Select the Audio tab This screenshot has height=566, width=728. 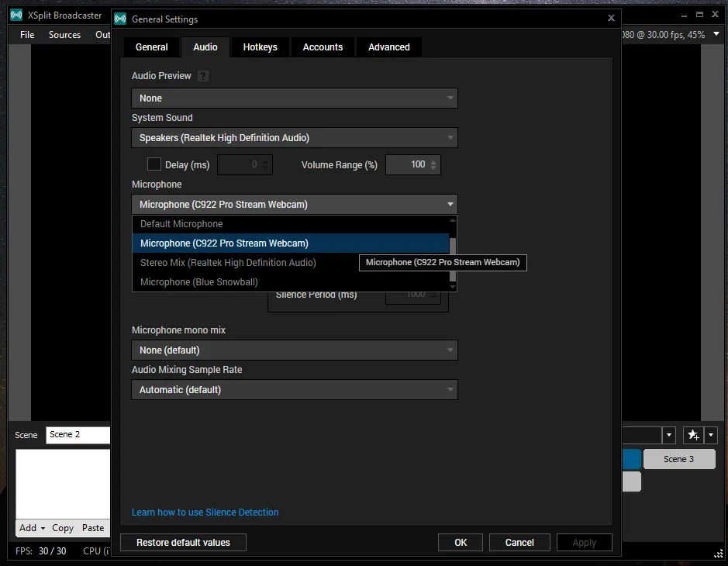pos(205,47)
